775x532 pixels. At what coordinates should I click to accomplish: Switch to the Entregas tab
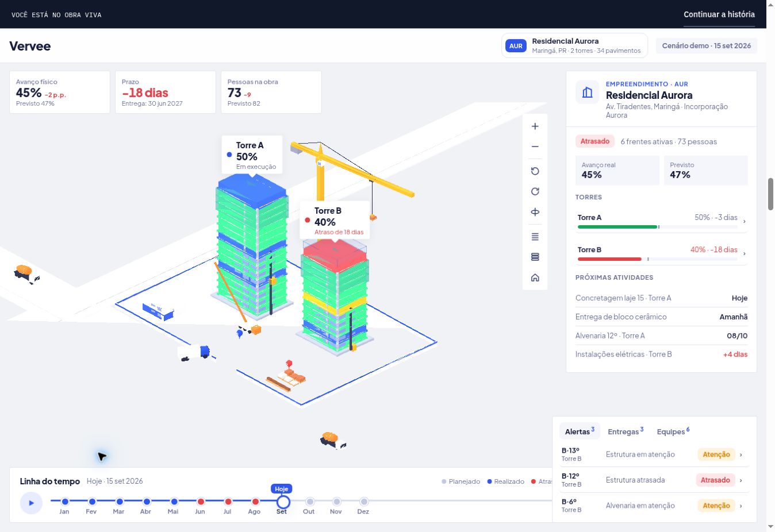click(626, 431)
